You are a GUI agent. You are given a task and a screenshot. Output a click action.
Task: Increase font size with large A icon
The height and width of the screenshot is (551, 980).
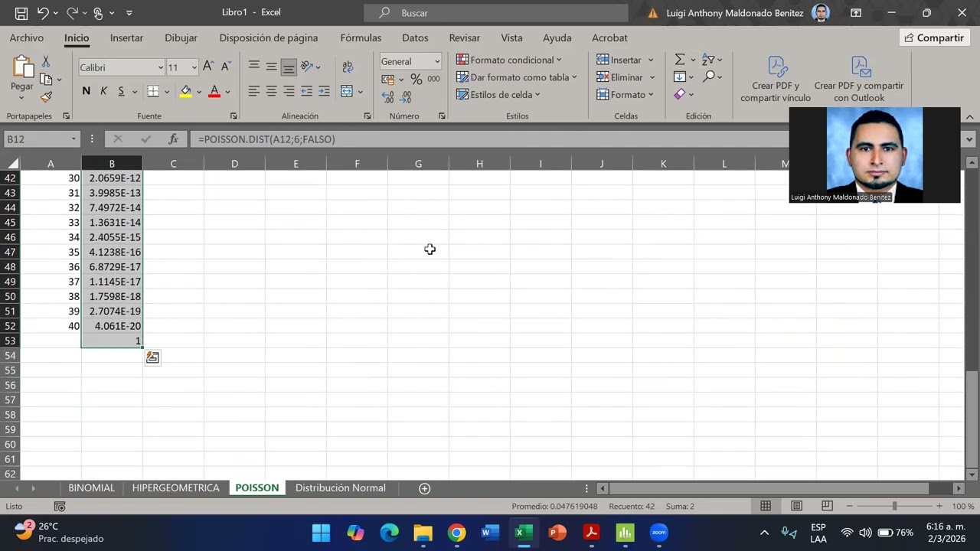click(208, 67)
